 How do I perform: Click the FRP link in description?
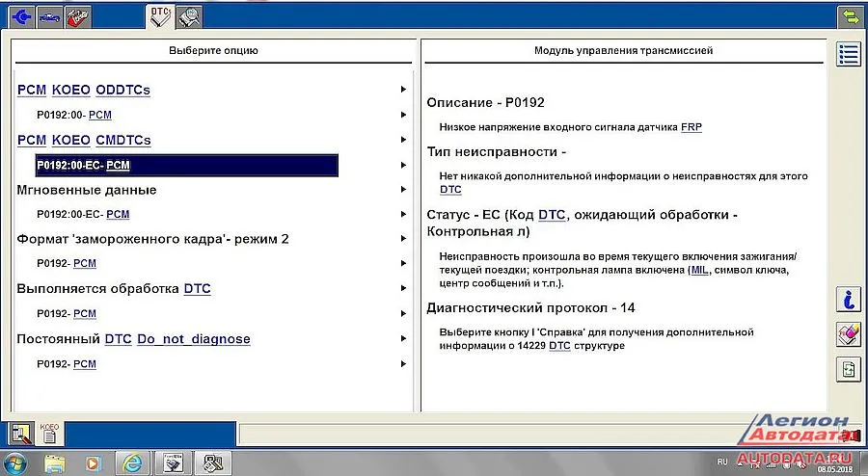click(692, 127)
